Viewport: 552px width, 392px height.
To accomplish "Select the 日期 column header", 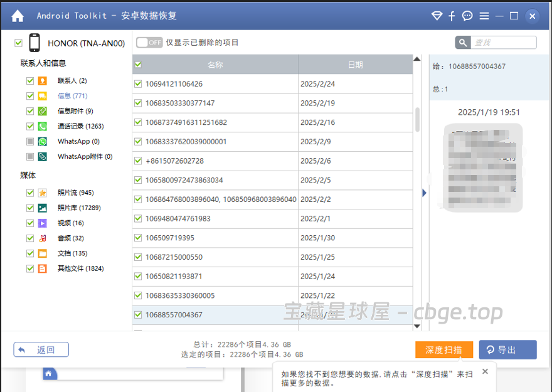I will point(355,65).
